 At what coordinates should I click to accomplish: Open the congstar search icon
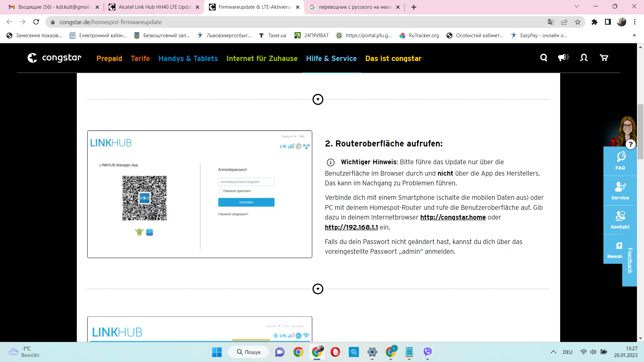pos(544,58)
